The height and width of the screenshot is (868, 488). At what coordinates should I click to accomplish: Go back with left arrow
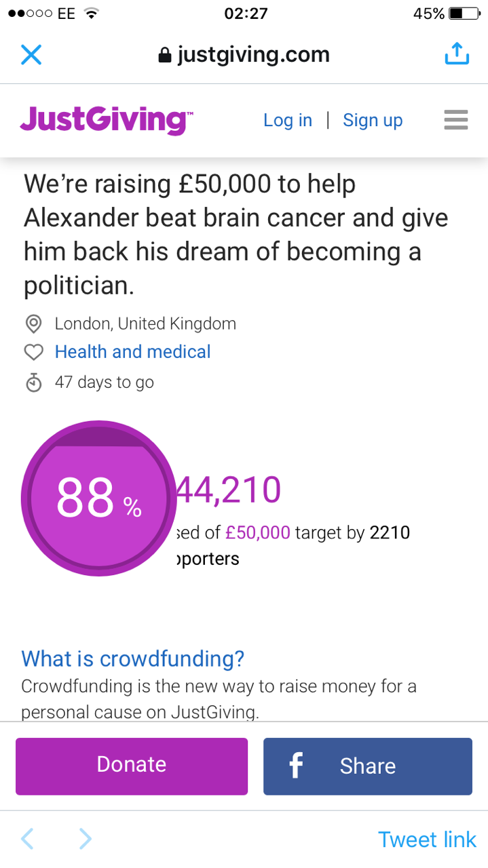[27, 839]
